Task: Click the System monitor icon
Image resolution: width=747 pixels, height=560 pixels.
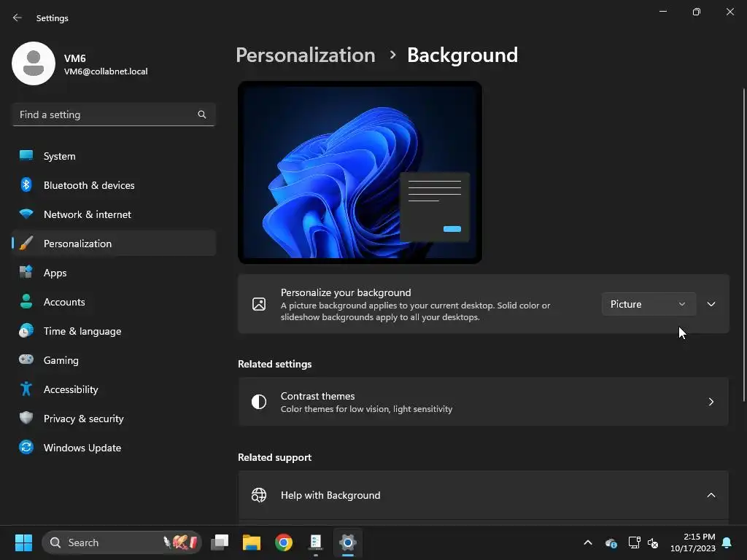Action: pos(26,156)
